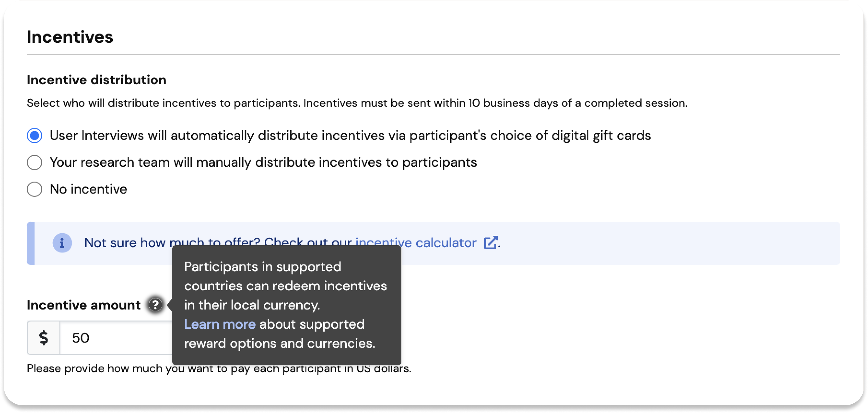Click the Incentive amount field label
868x413 pixels.
[84, 305]
